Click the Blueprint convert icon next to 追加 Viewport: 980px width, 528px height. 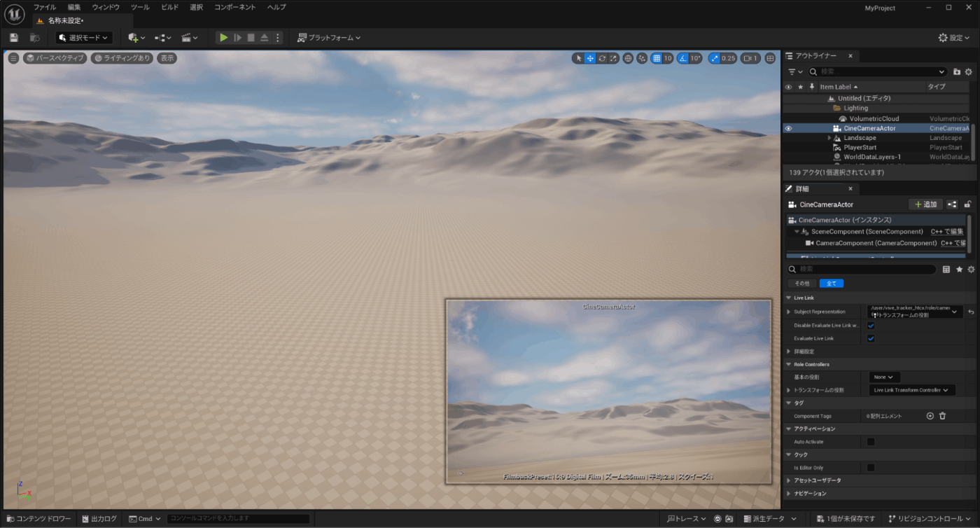point(952,204)
